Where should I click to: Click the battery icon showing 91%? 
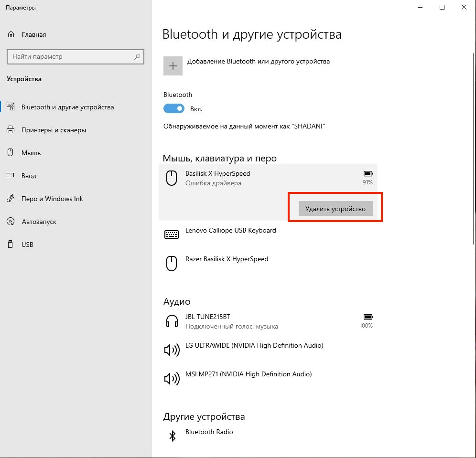click(x=368, y=174)
